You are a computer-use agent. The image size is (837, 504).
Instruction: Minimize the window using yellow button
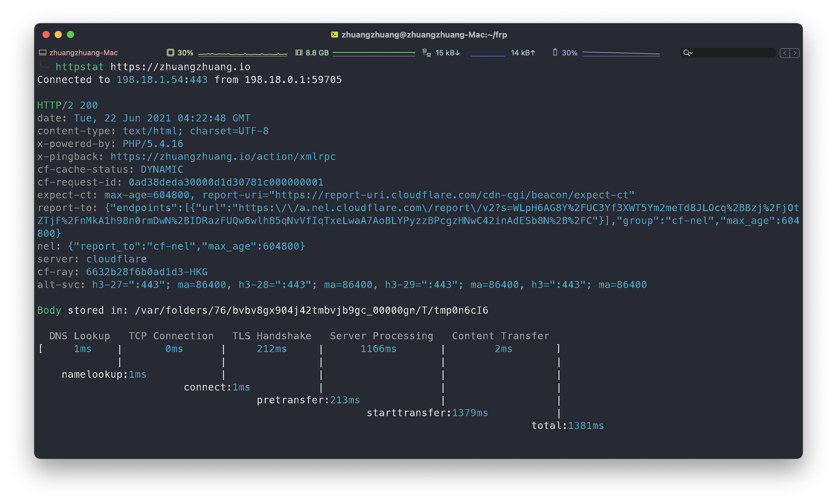[58, 35]
